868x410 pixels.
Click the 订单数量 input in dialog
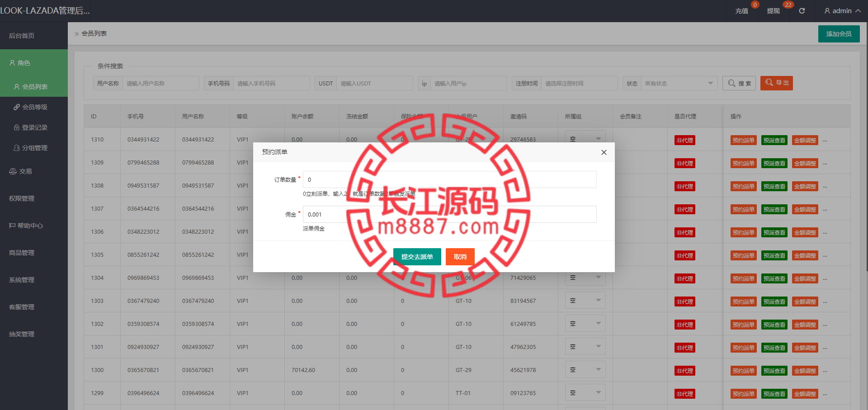point(450,179)
